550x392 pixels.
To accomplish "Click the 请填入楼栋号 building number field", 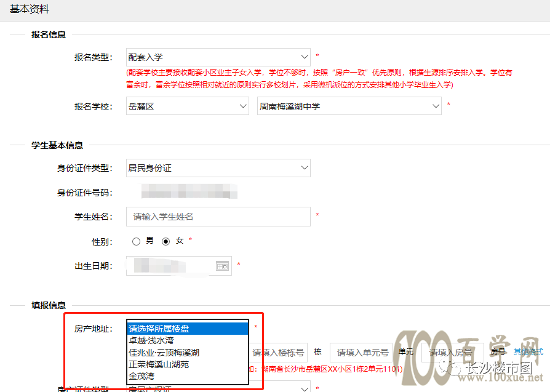I will [279, 353].
